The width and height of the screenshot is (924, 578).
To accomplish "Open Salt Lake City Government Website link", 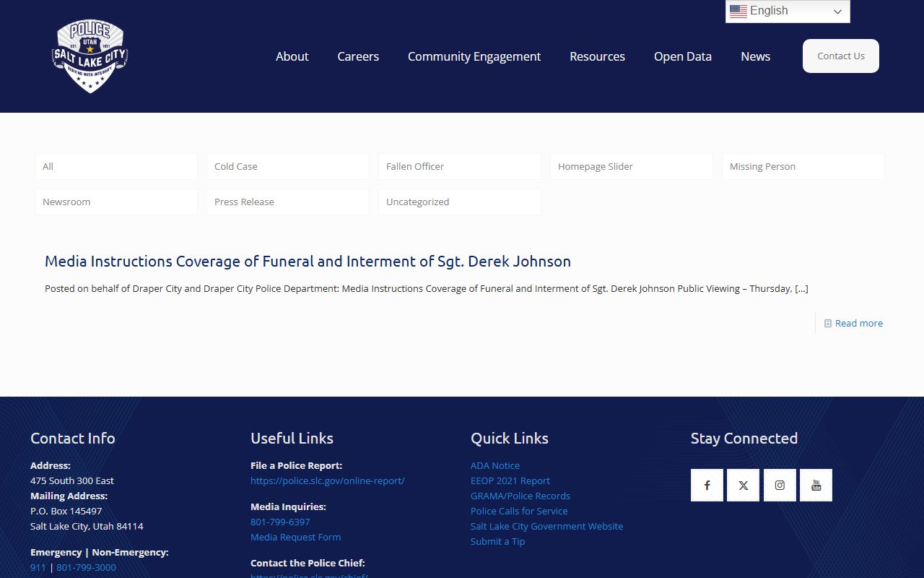I will (546, 526).
